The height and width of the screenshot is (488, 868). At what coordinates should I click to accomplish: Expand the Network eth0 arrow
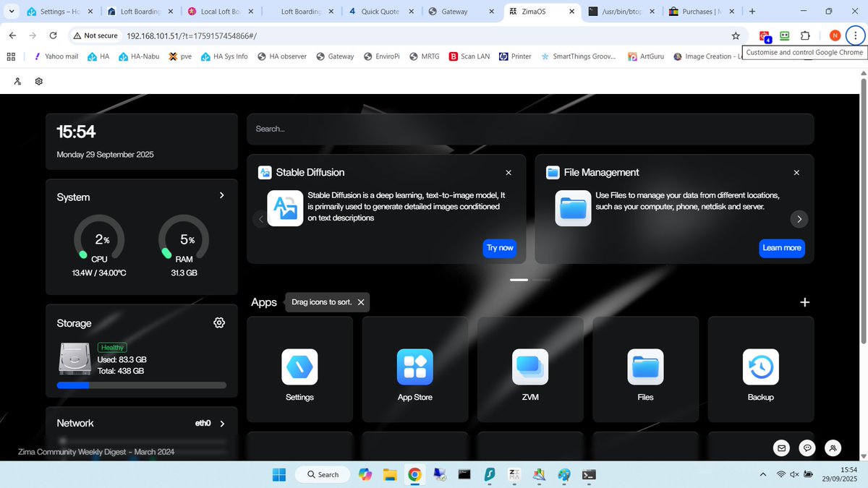(221, 424)
